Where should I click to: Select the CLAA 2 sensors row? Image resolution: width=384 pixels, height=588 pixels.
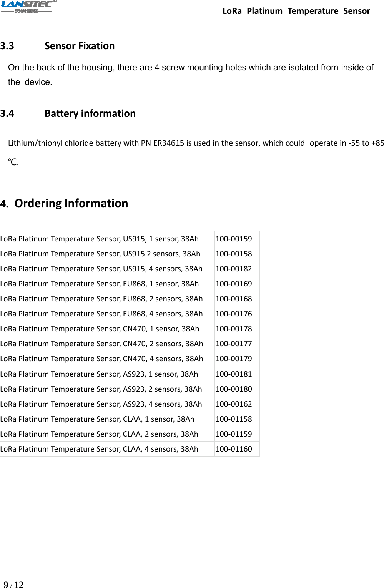(x=130, y=434)
